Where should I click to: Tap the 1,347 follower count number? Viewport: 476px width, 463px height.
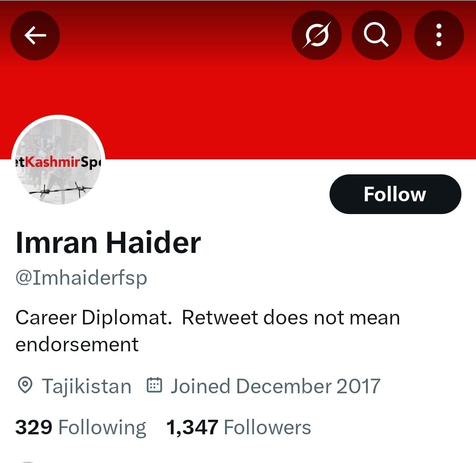192,428
